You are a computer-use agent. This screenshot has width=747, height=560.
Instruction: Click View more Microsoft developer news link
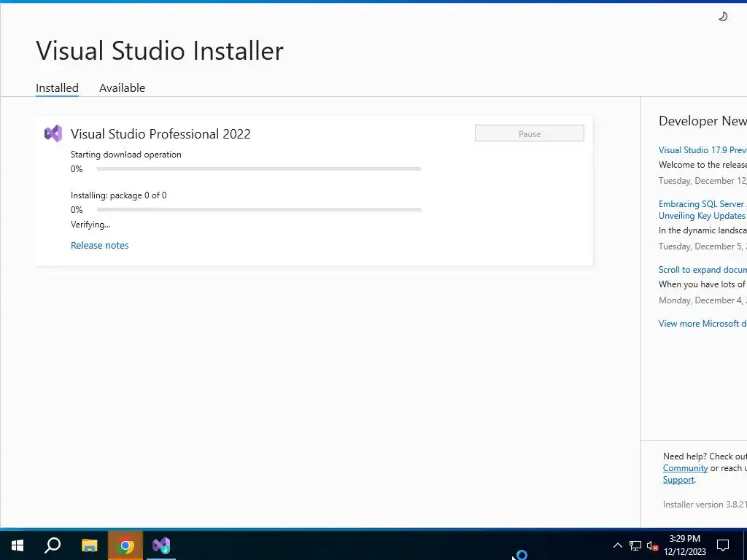(703, 323)
